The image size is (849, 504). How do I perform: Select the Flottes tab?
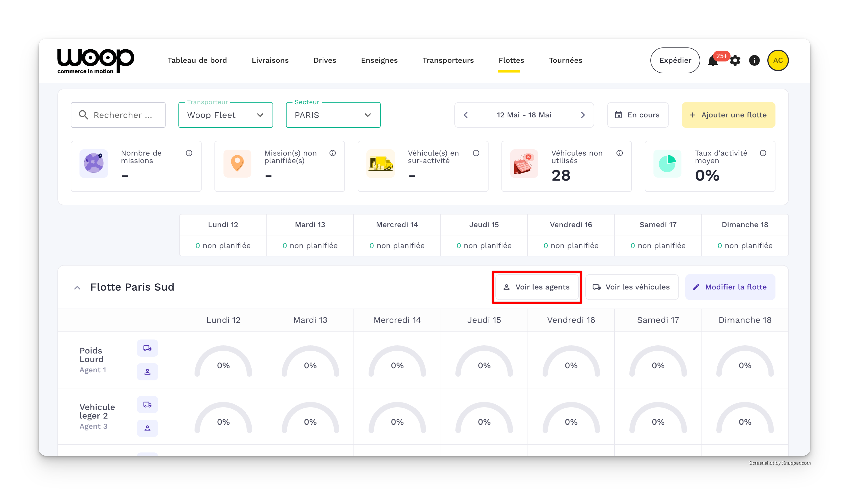tap(511, 60)
